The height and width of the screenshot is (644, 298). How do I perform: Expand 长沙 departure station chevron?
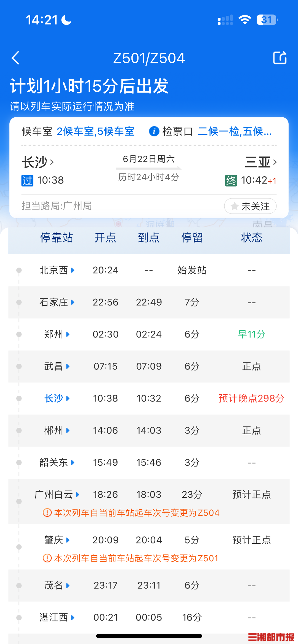click(52, 162)
